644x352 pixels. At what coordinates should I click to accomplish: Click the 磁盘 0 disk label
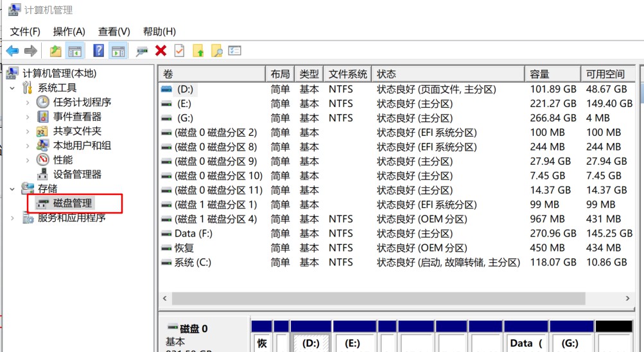193,329
